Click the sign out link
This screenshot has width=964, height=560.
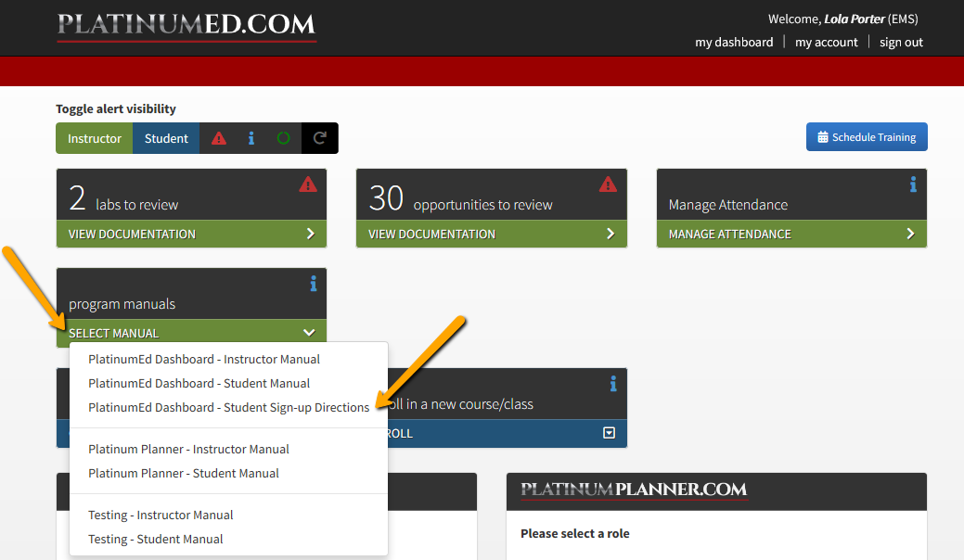[900, 42]
